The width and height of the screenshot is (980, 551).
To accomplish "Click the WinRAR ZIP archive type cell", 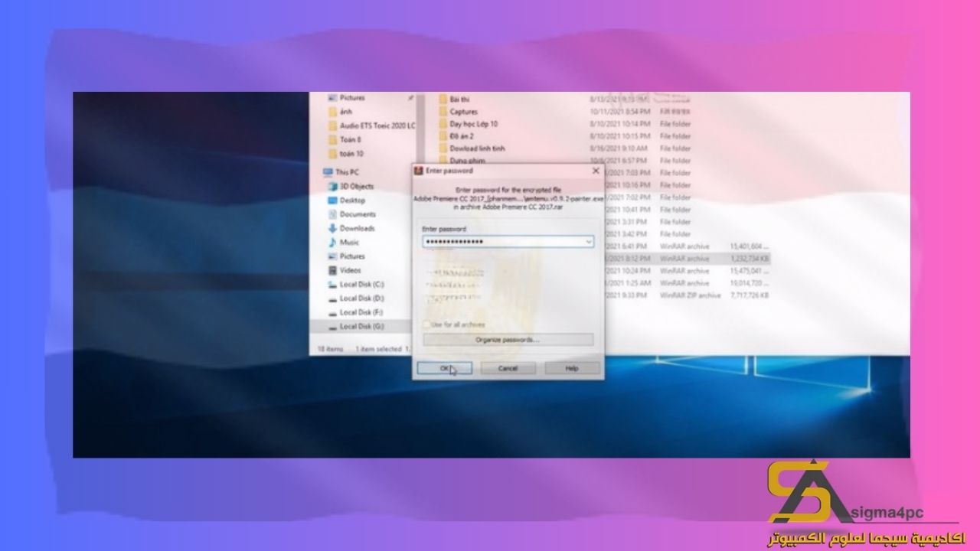I will coord(690,295).
